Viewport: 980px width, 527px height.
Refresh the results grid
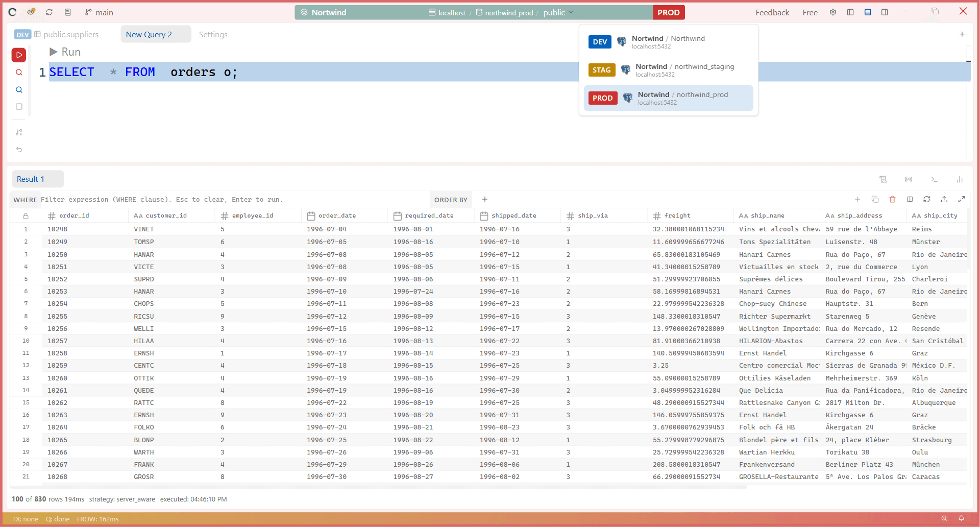[927, 199]
